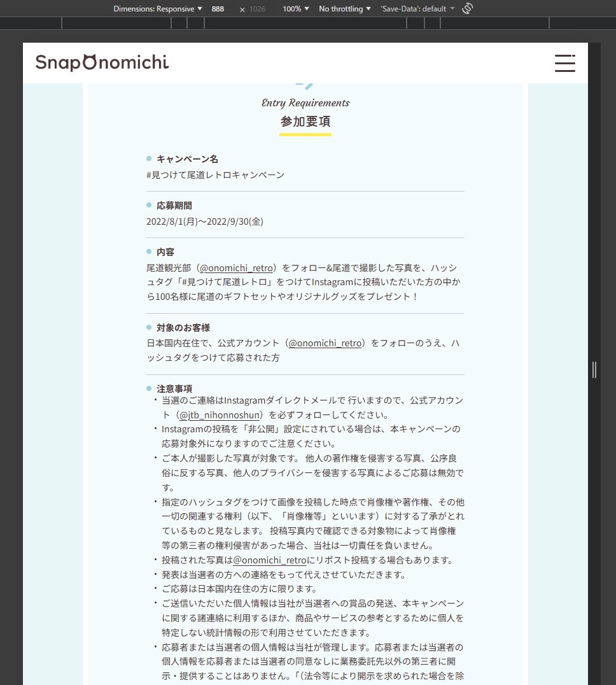Click the 'Entry Requirements' script text
Screen dimensions: 616x685
coord(305,102)
